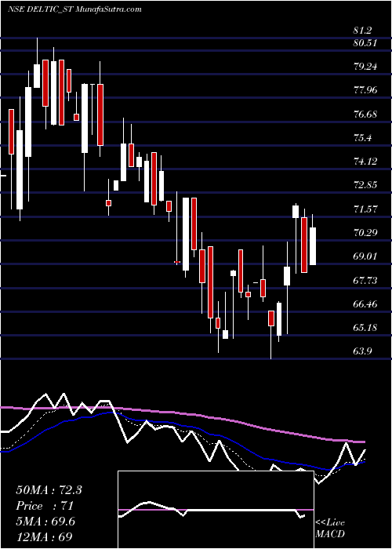Click the <<Live MACD label

[330, 529]
